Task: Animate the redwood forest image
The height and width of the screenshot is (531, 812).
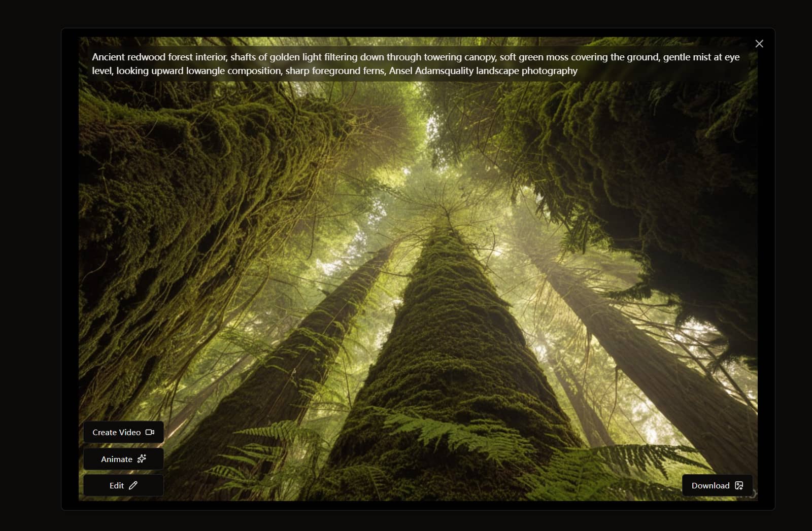Action: pyautogui.click(x=123, y=459)
